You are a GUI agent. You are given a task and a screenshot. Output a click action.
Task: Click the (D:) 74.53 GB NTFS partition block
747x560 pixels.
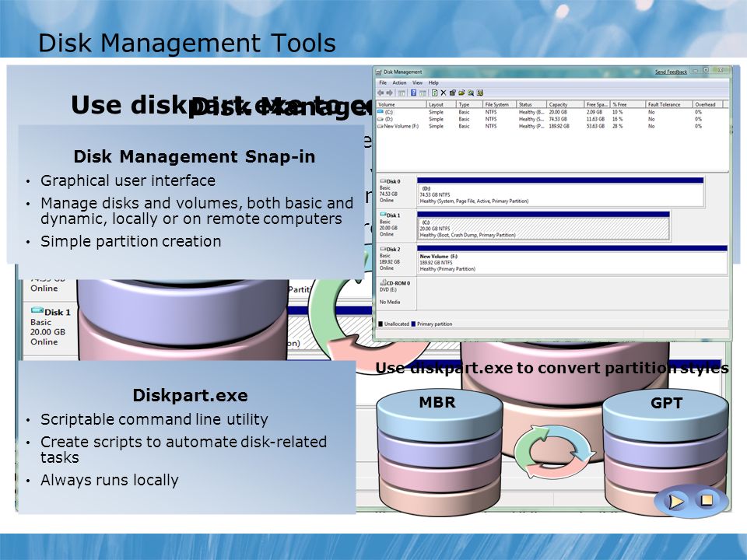coord(560,192)
